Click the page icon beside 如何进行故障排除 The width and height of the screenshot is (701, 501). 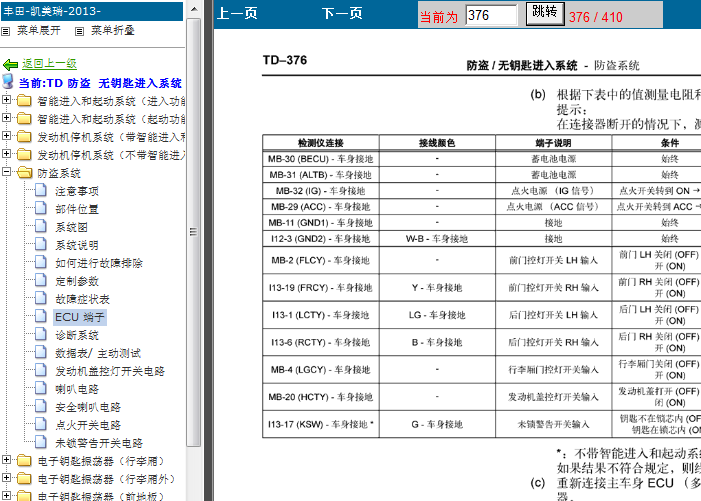tap(41, 262)
